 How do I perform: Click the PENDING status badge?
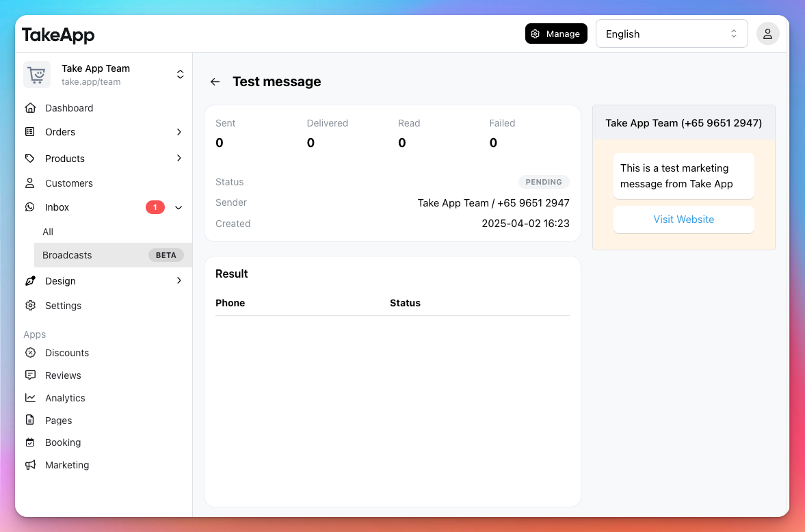point(544,182)
